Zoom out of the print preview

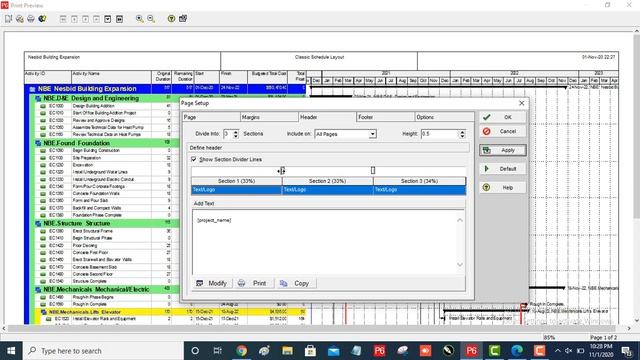click(x=151, y=19)
